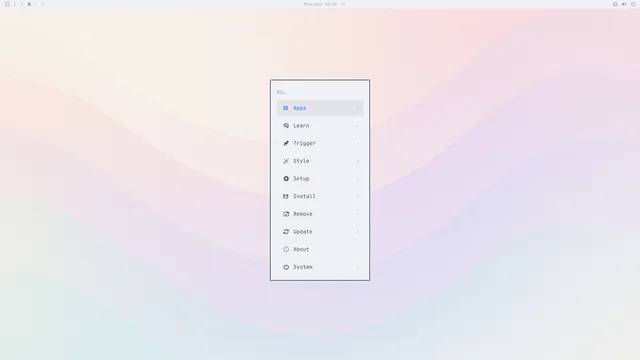Expand the Apps row chevron
The width and height of the screenshot is (640, 360).
pyautogui.click(x=358, y=108)
